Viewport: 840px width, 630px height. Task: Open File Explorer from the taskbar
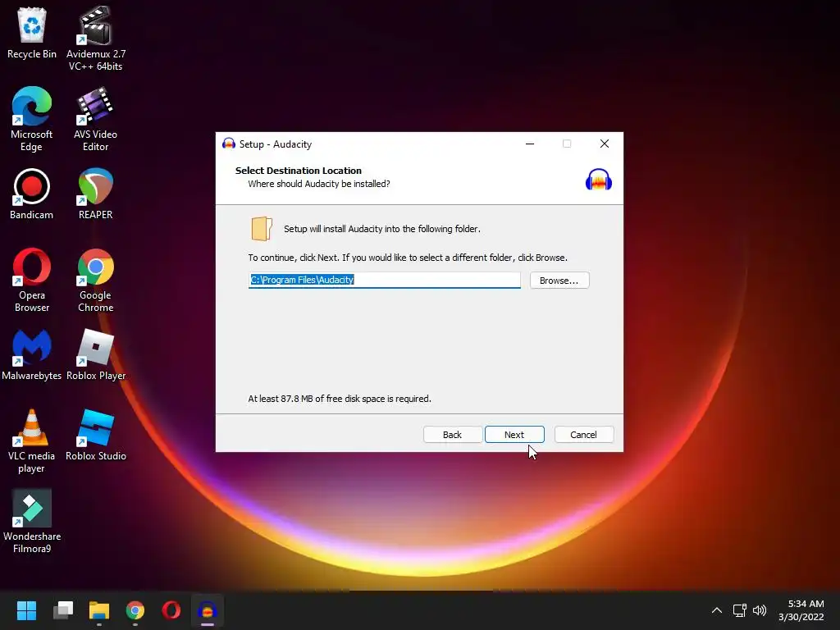tap(99, 610)
